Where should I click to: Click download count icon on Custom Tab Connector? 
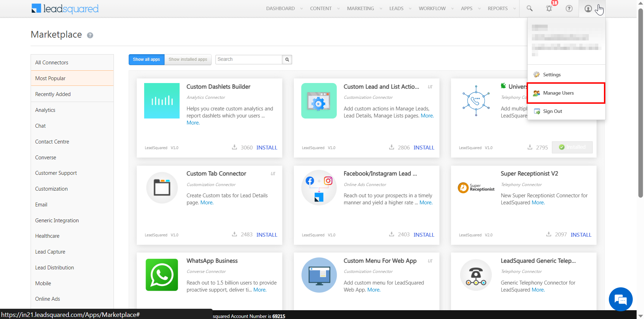pyautogui.click(x=234, y=234)
